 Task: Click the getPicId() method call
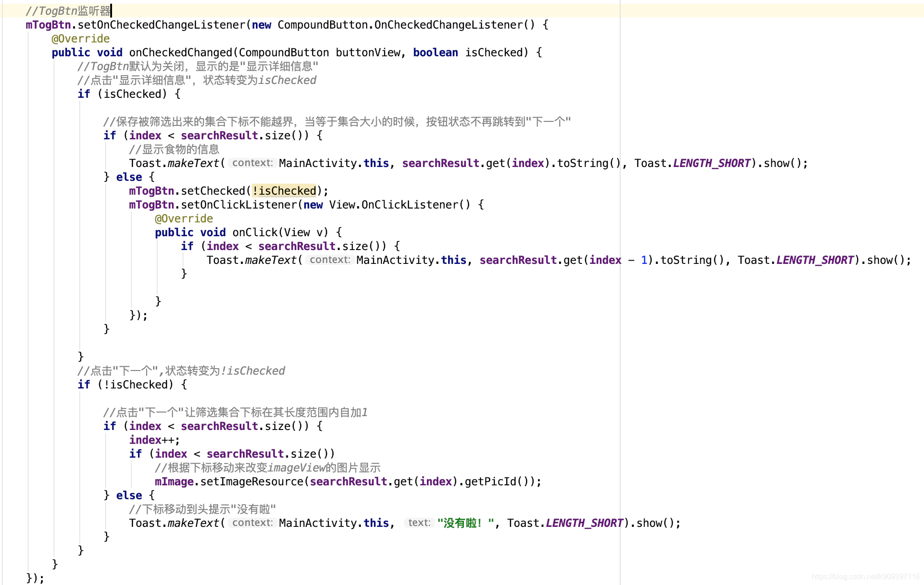coord(497,482)
